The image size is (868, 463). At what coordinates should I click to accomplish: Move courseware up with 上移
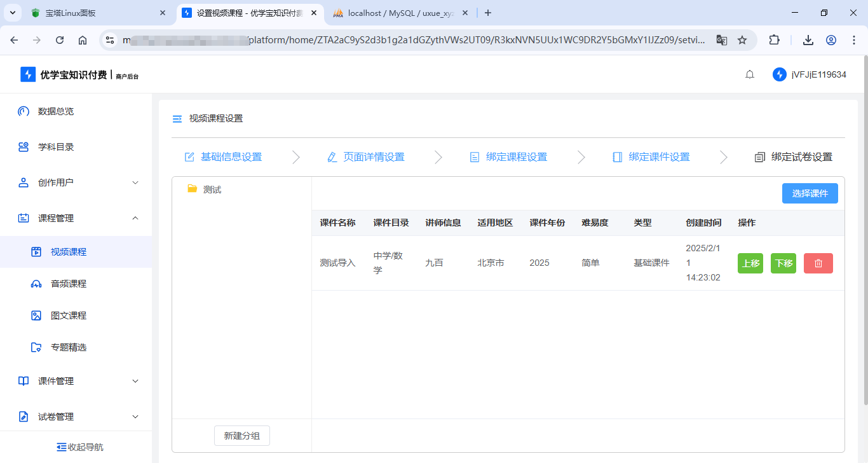[750, 263]
